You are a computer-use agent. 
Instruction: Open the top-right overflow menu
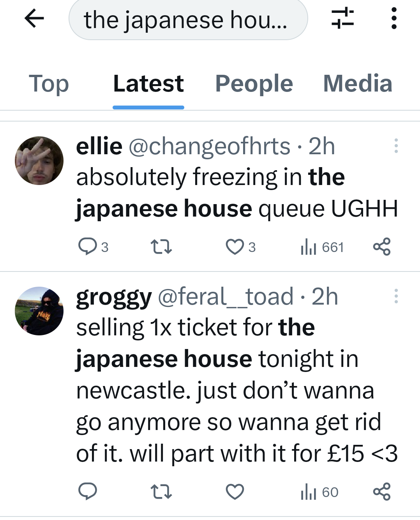click(x=394, y=18)
